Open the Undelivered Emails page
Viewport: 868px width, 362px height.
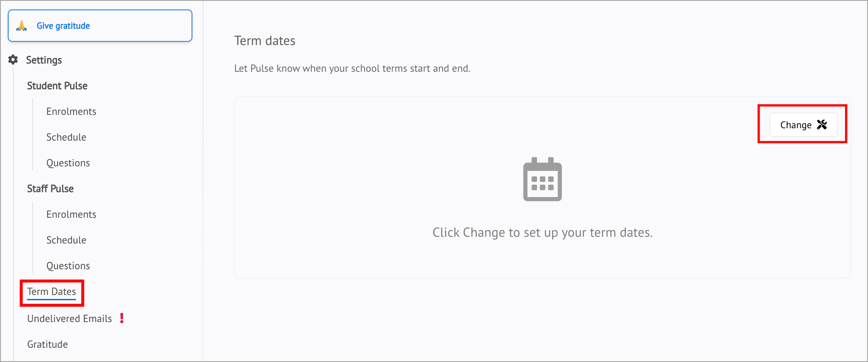pos(69,318)
